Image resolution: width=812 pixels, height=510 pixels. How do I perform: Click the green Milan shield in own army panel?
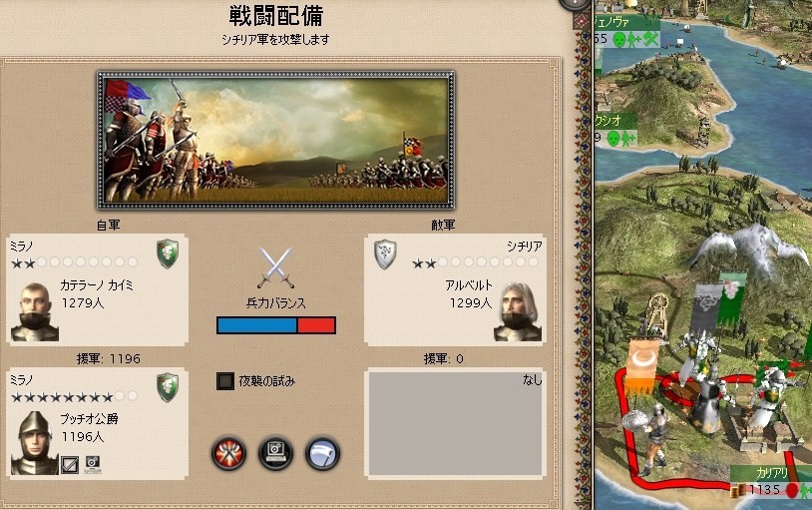click(168, 254)
